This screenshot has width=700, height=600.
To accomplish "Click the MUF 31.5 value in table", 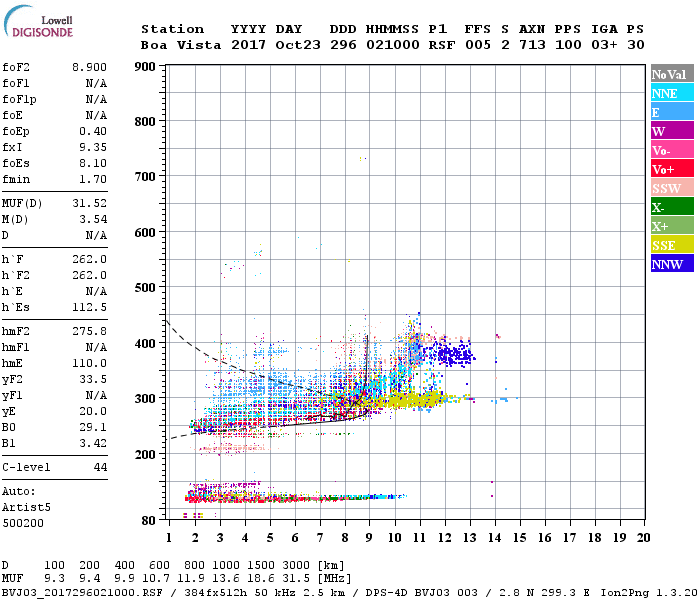I will coord(296,579).
